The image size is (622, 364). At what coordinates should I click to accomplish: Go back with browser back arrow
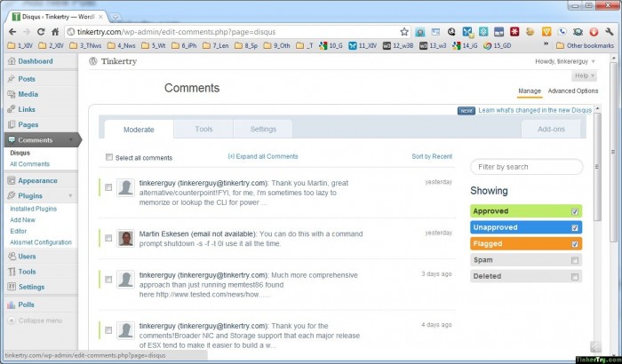tap(12, 32)
